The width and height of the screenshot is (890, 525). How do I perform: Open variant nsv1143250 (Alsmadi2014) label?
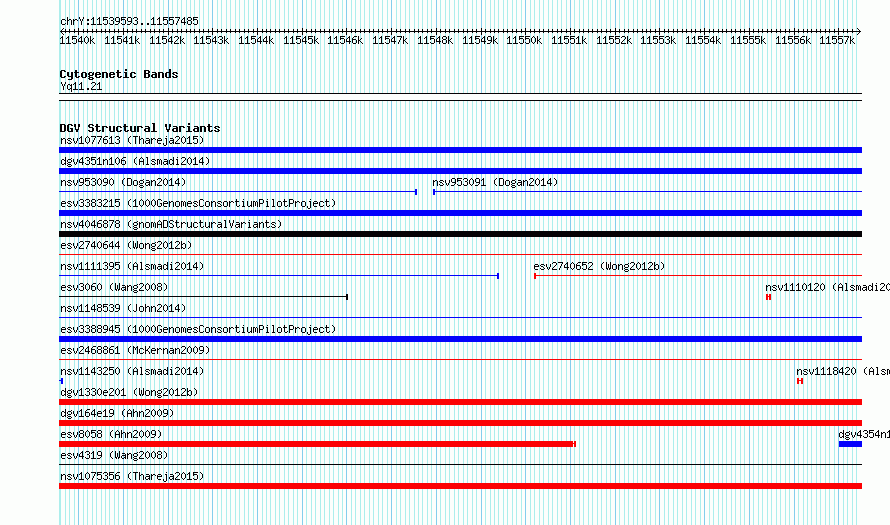click(132, 371)
